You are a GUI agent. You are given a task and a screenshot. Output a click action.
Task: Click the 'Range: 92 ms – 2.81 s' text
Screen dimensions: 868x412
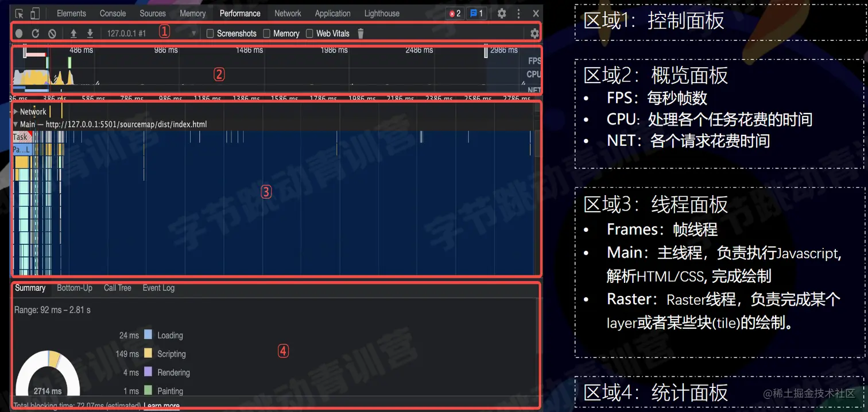pos(52,310)
